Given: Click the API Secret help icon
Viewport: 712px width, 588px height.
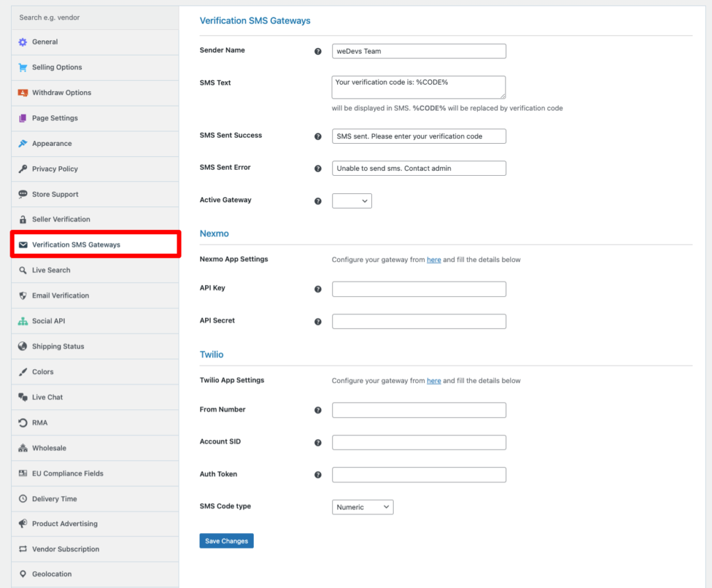Looking at the screenshot, I should [318, 322].
